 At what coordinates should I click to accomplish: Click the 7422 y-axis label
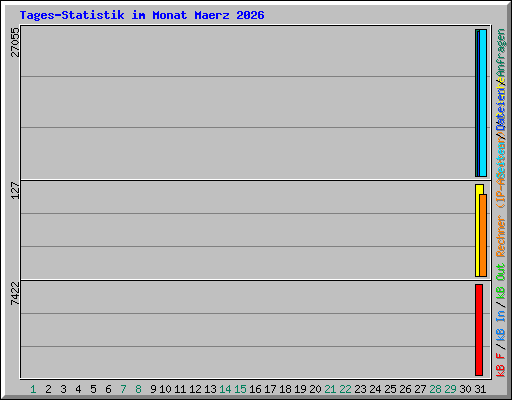pos(15,293)
